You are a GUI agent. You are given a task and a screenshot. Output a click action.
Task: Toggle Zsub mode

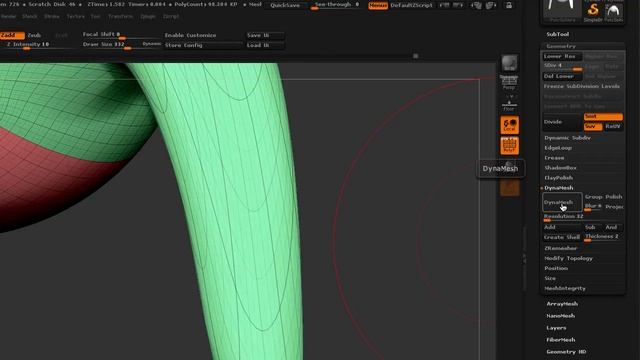pyautogui.click(x=34, y=36)
